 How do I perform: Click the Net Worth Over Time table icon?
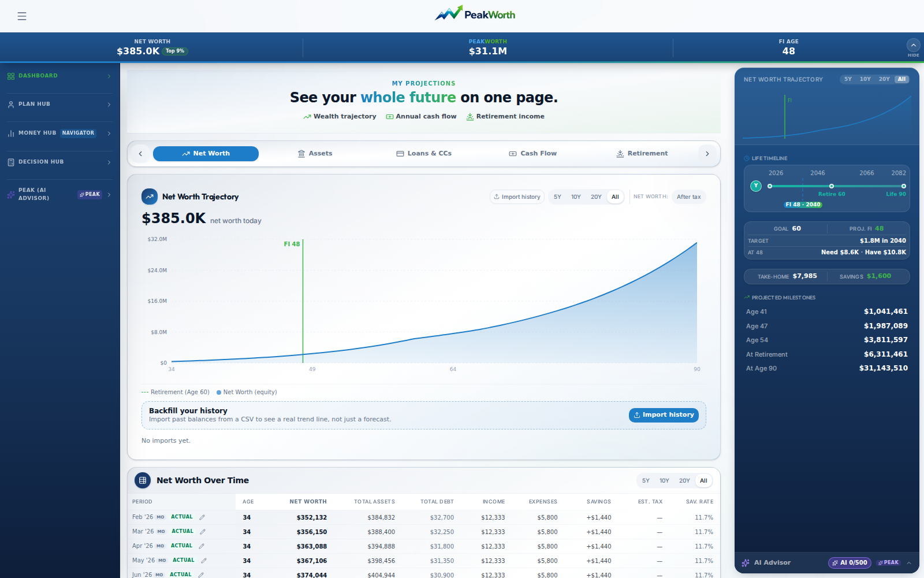(143, 480)
